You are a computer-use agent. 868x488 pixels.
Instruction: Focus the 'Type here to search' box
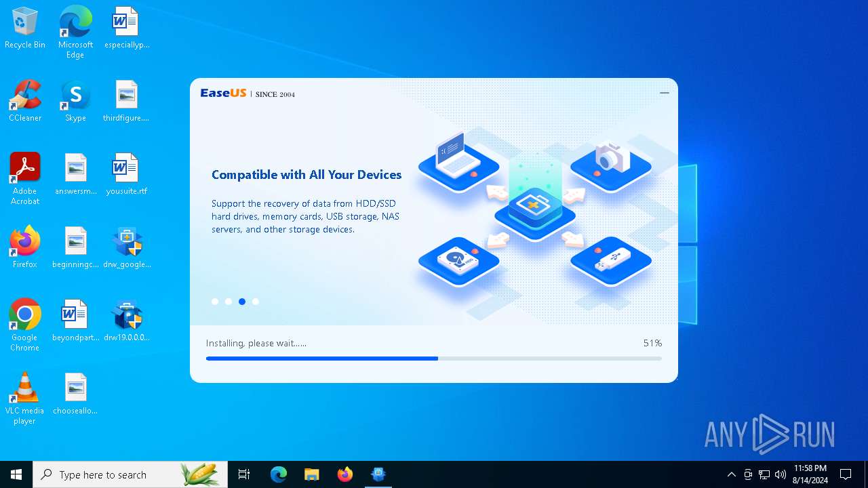tap(130, 474)
